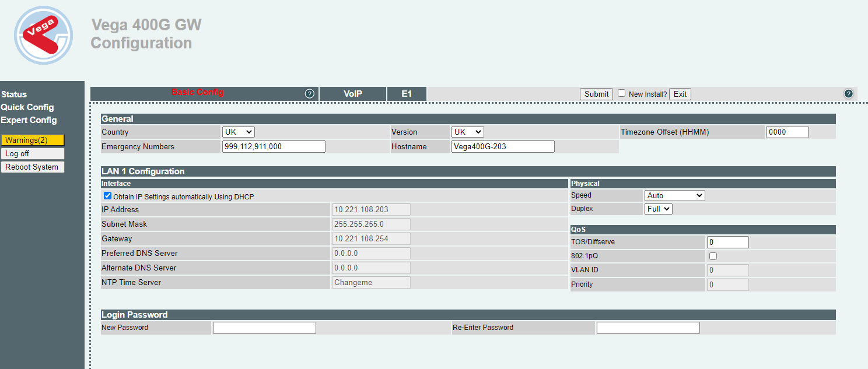
Task: Click the Emergency Numbers input field
Action: point(274,147)
